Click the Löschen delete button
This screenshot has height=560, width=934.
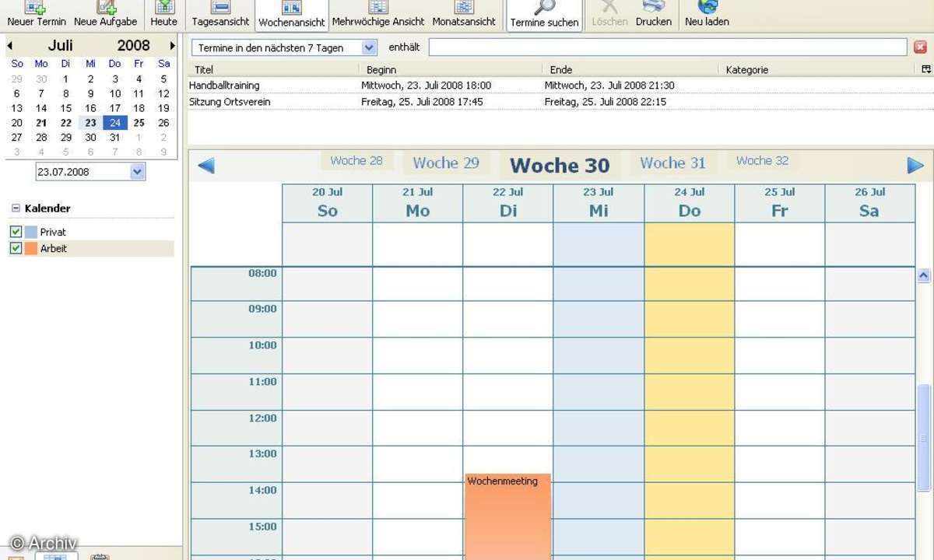click(x=609, y=14)
